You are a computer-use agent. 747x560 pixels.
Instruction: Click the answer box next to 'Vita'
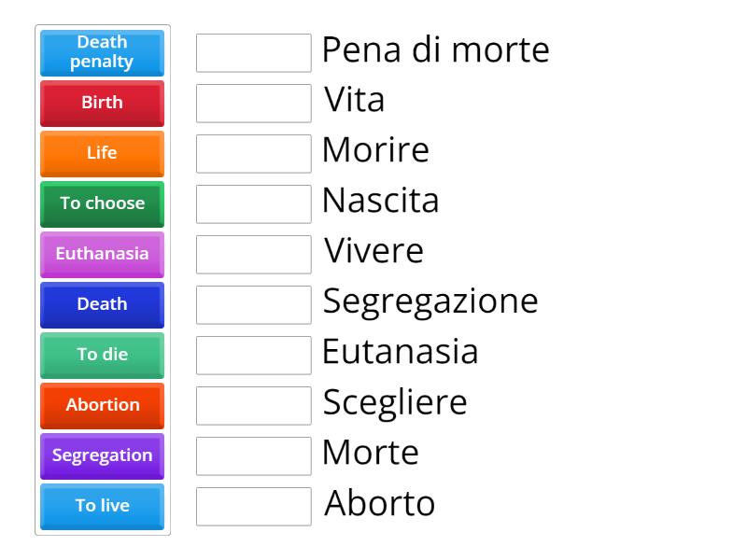(x=253, y=104)
